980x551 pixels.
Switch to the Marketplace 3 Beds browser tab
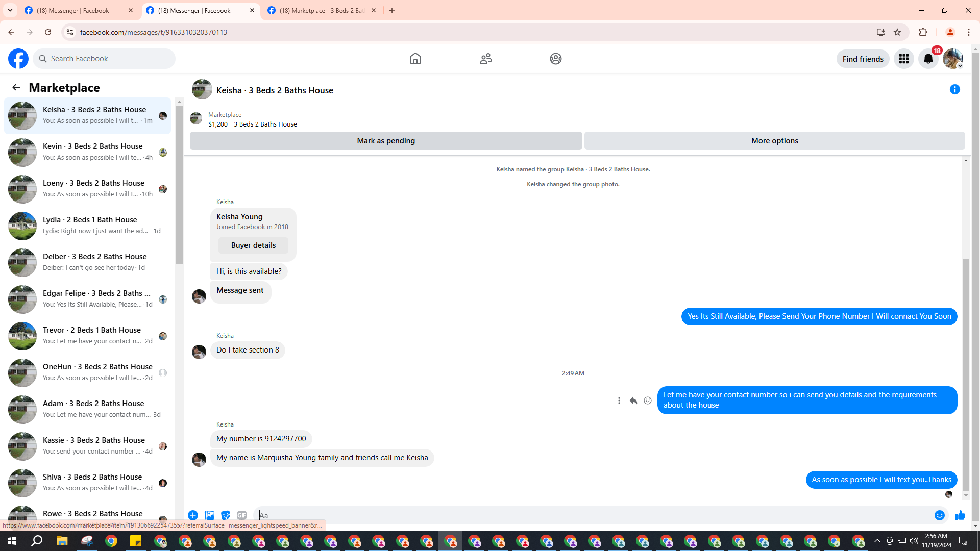click(x=322, y=10)
